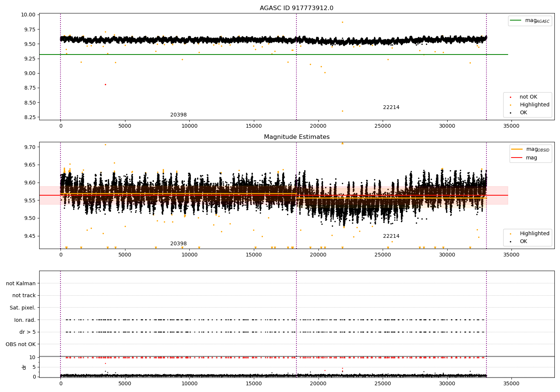Click the "8.75" y-axis tick in top plot
This screenshot has width=560, height=392.
30,88
